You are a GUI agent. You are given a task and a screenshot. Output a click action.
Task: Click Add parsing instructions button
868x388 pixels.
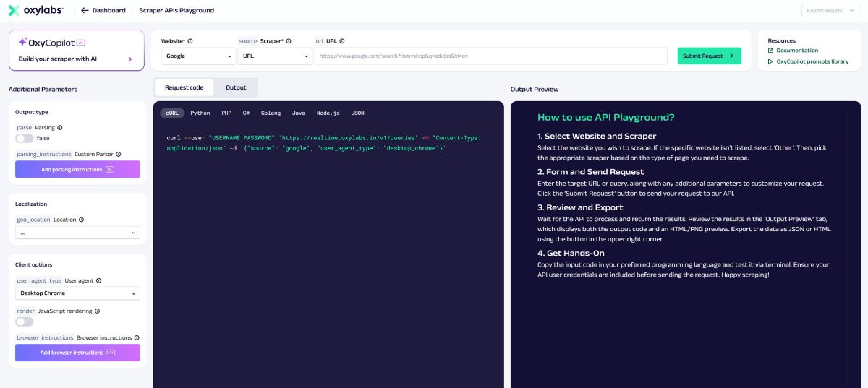tap(77, 169)
